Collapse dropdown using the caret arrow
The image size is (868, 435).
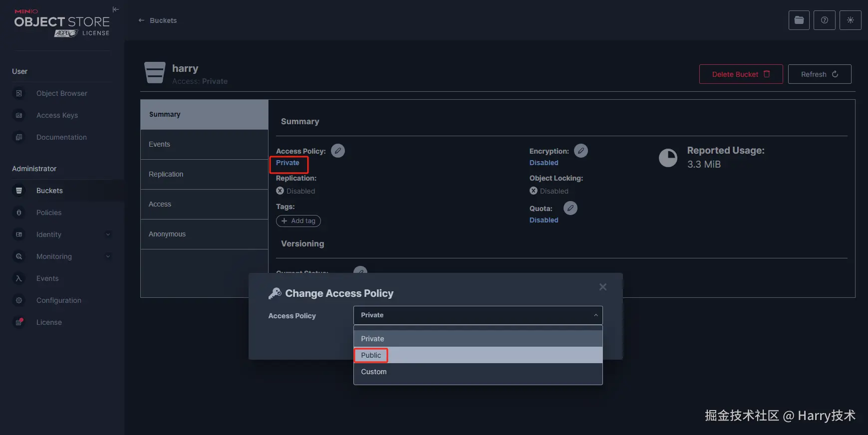click(595, 315)
